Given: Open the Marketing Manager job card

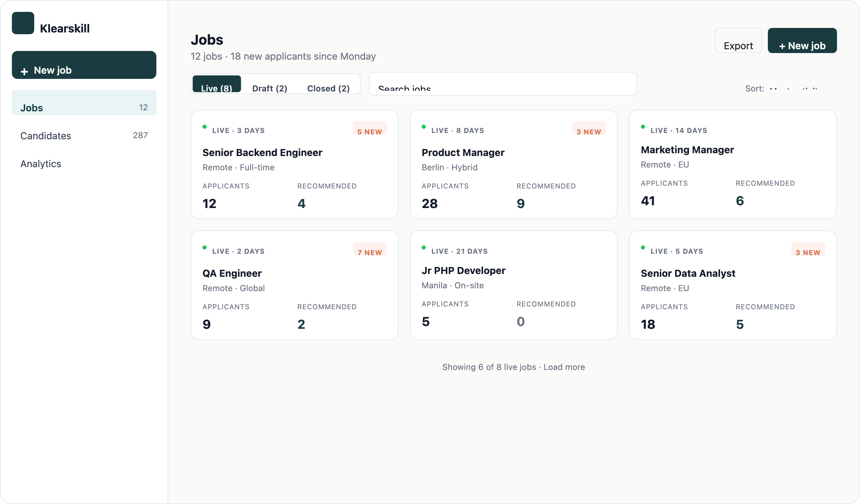Looking at the screenshot, I should (733, 164).
